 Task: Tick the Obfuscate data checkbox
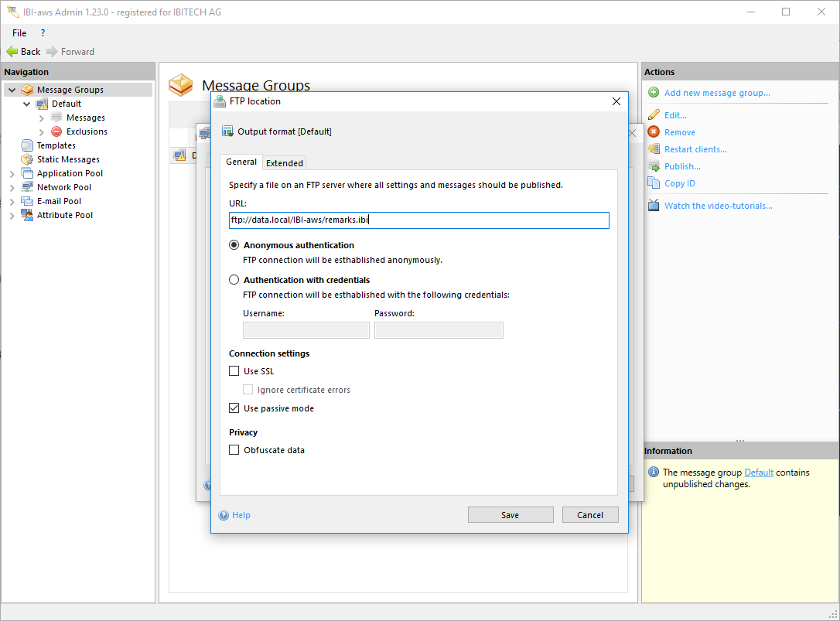[x=234, y=450]
